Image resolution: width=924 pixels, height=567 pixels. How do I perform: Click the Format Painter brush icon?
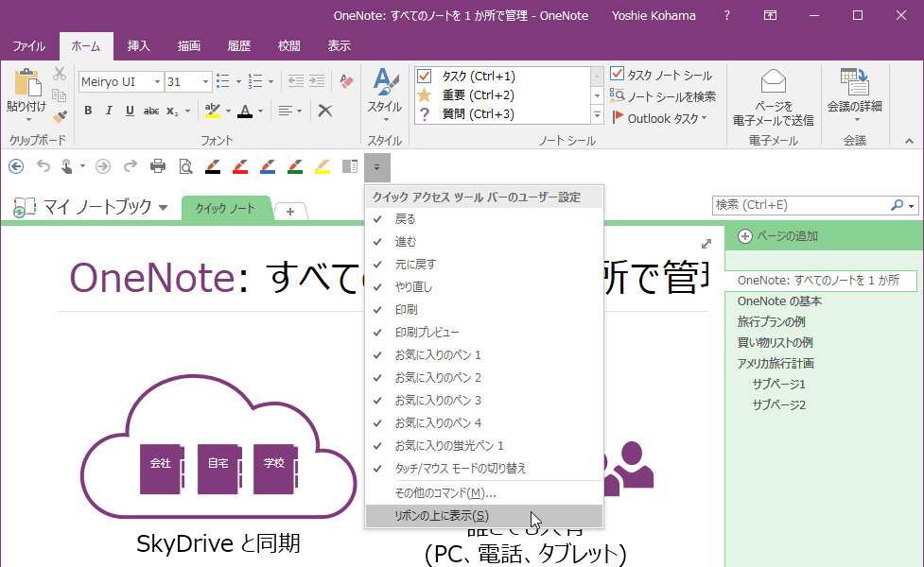[60, 116]
